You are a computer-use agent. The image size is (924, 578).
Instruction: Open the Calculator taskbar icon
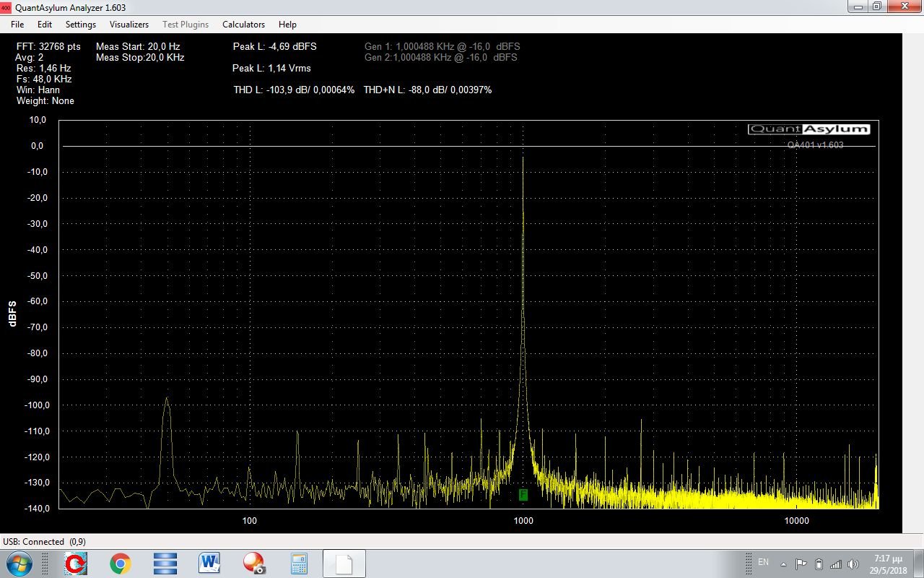pos(299,564)
